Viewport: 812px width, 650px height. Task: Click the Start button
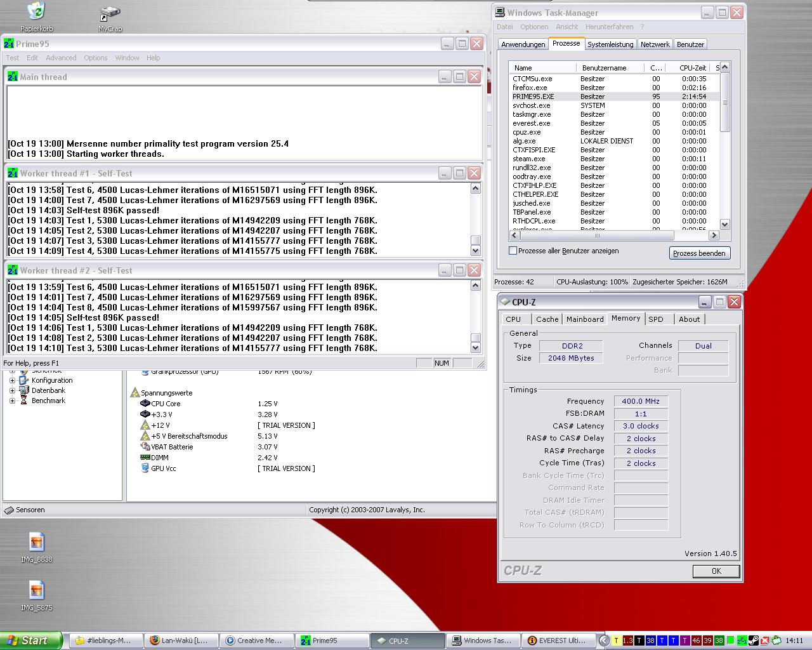31,640
